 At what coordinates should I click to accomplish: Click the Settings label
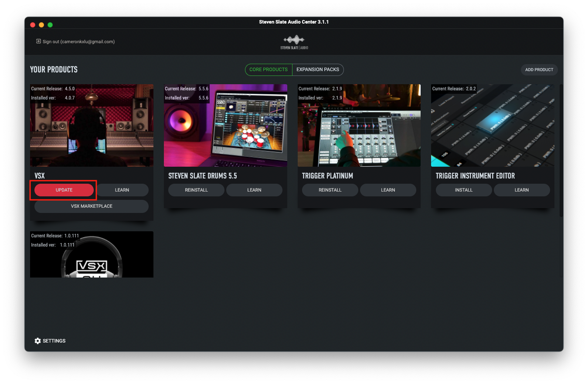click(54, 341)
